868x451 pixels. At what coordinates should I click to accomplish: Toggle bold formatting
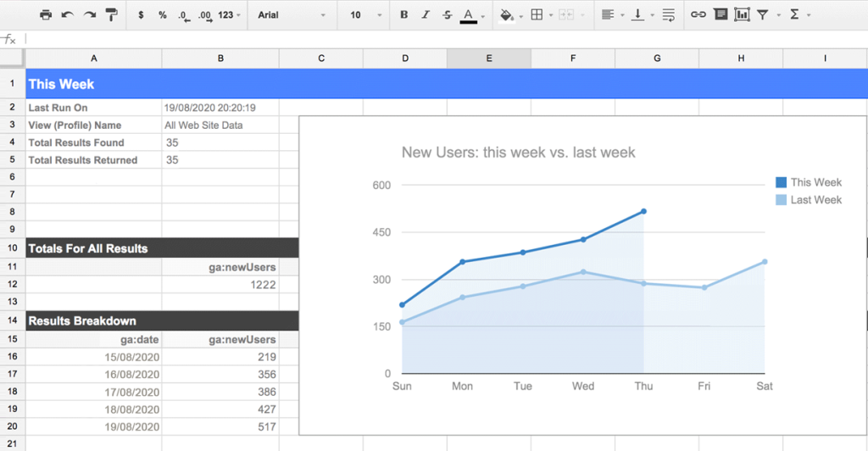coord(403,15)
